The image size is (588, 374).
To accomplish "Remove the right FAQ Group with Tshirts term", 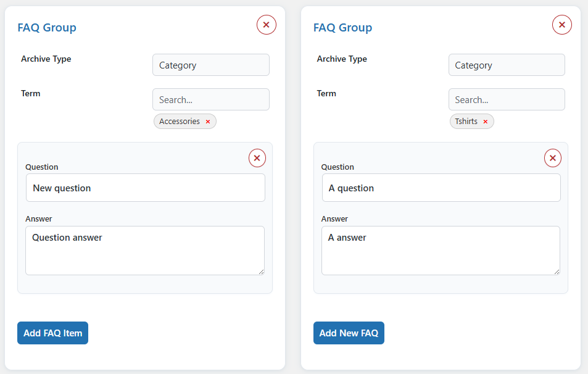I will click(561, 25).
